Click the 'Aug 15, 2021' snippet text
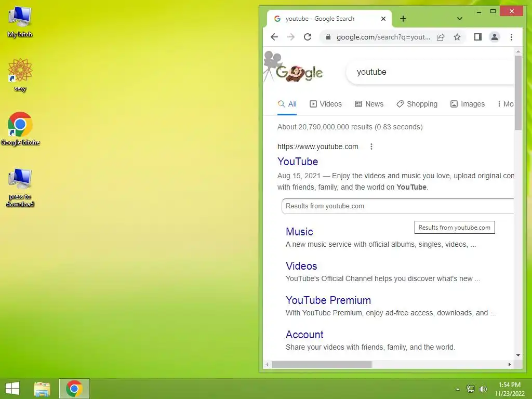Image resolution: width=532 pixels, height=399 pixels. tap(299, 176)
